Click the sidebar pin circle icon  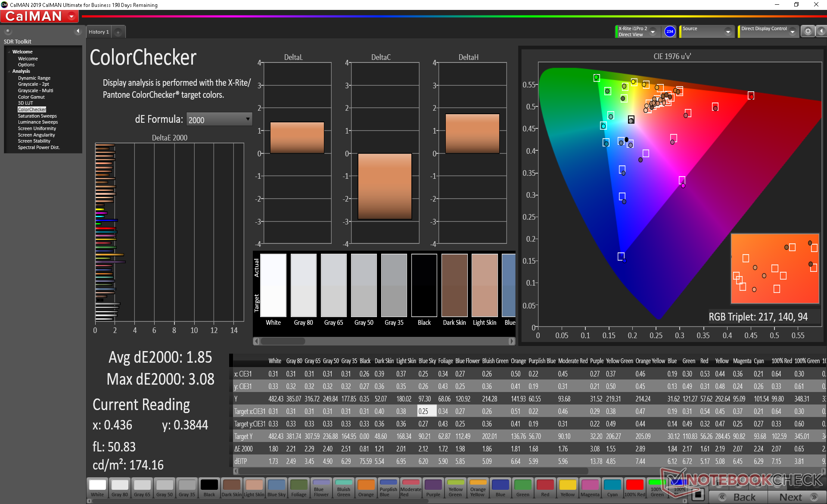click(8, 31)
